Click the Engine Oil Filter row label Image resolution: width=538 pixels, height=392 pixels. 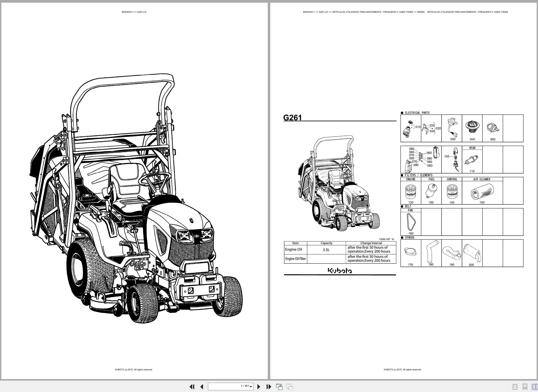296,259
